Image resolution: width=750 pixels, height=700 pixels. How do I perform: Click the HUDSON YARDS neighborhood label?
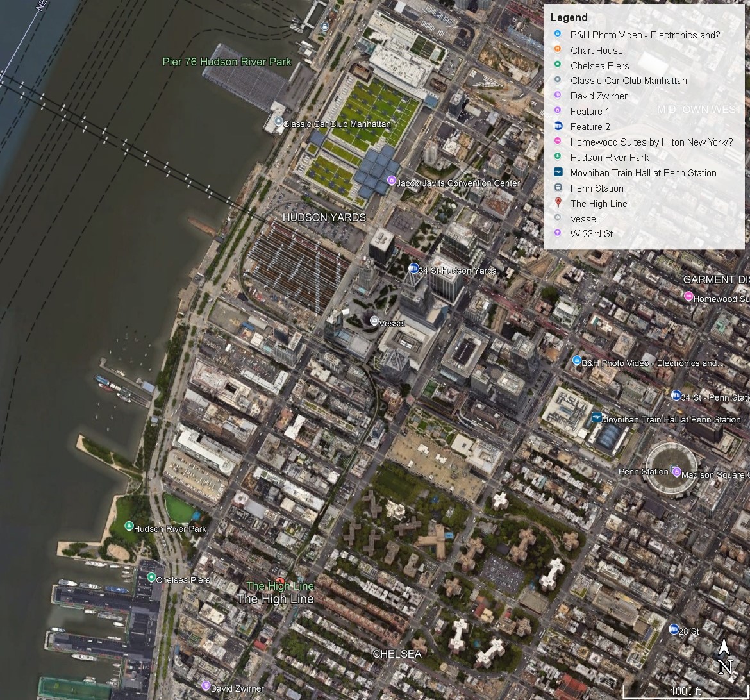coord(324,218)
